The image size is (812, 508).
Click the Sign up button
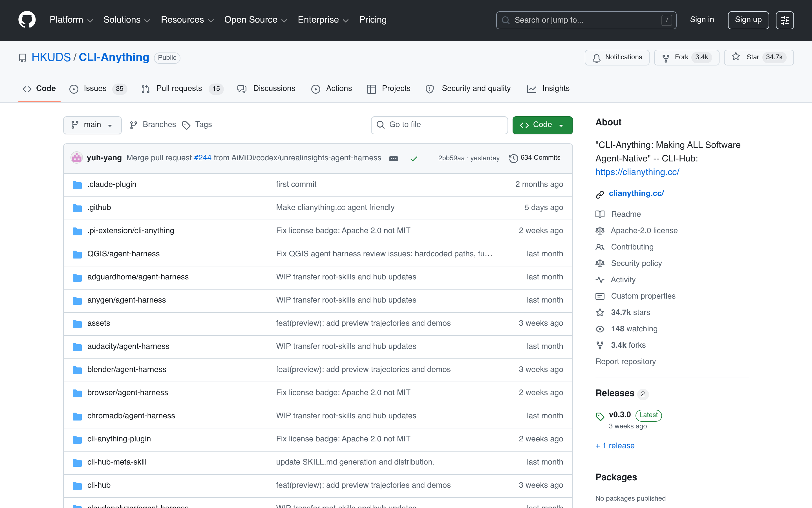tap(748, 20)
